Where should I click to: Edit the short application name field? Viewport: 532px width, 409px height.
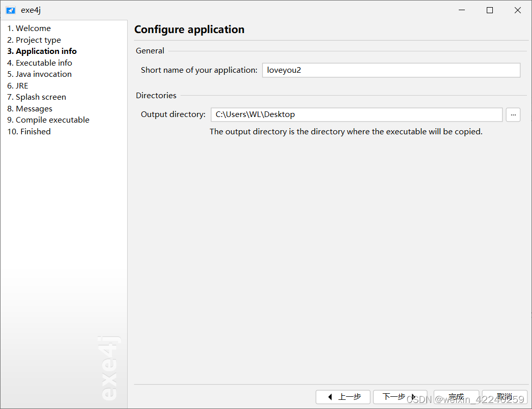click(391, 70)
